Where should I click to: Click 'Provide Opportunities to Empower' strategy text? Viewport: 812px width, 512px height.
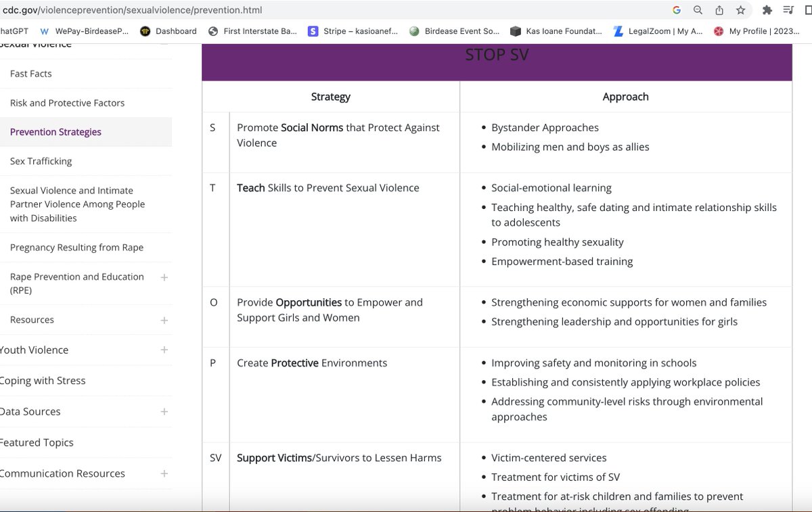click(x=330, y=310)
